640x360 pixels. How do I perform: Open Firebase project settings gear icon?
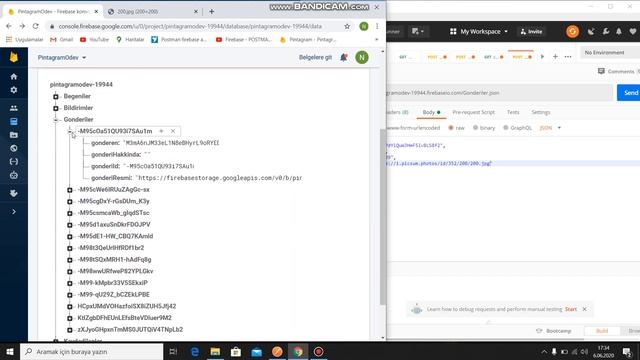click(13, 90)
